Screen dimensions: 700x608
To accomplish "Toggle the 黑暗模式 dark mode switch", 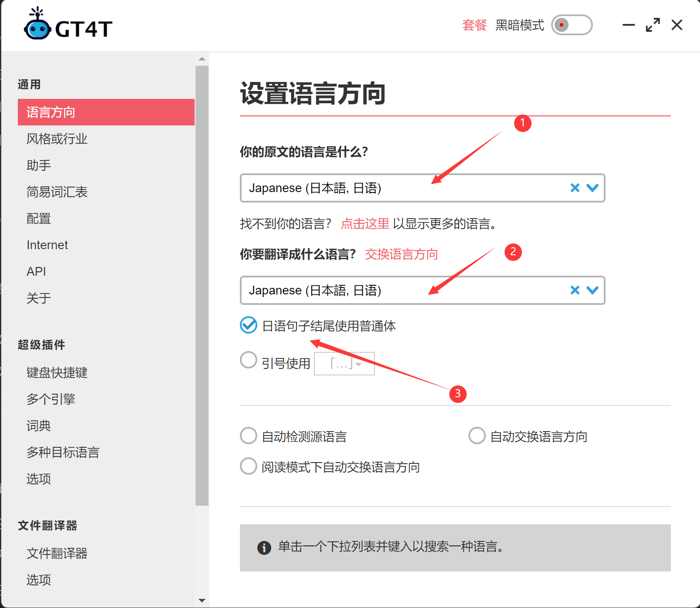I will 572,25.
